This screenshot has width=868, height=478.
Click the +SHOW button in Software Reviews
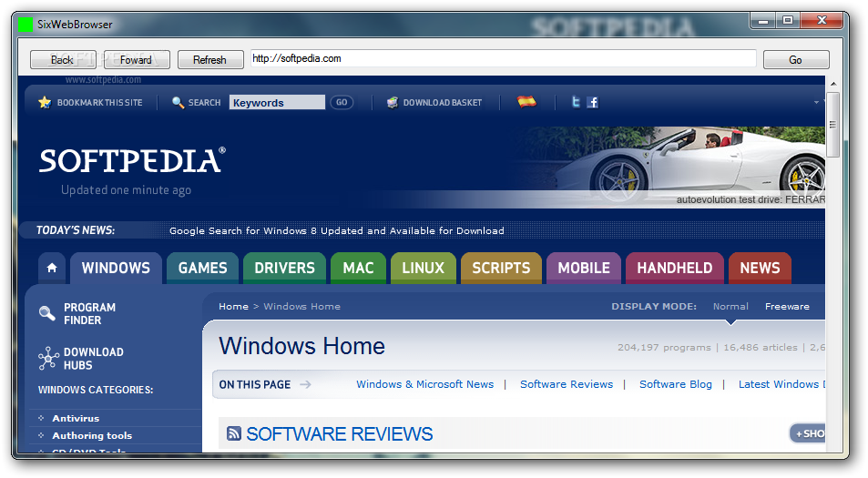808,433
